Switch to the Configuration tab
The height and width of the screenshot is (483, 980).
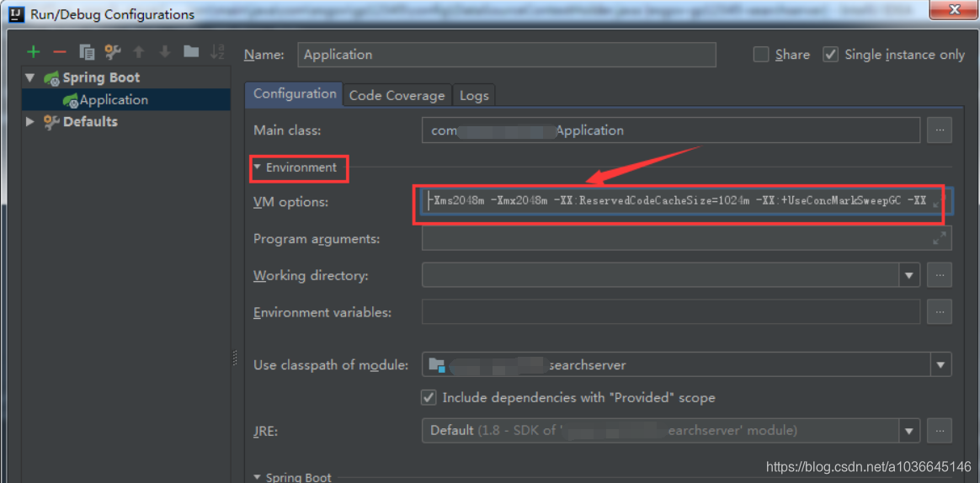[x=295, y=93]
